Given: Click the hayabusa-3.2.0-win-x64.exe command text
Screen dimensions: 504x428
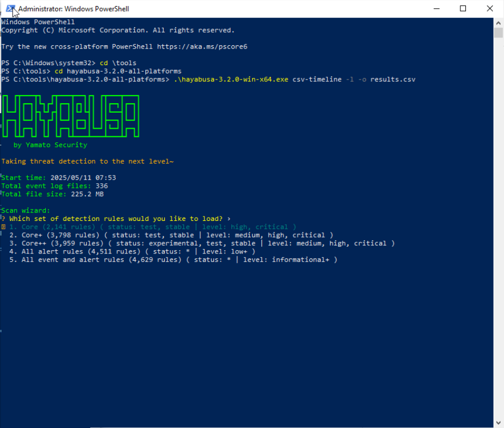Looking at the screenshot, I should tap(231, 80).
